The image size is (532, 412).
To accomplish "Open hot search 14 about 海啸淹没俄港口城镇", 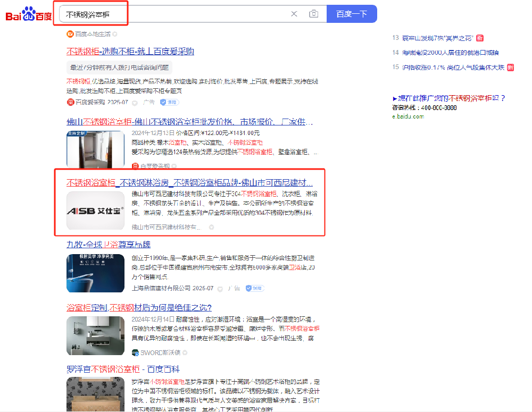I will (450, 53).
